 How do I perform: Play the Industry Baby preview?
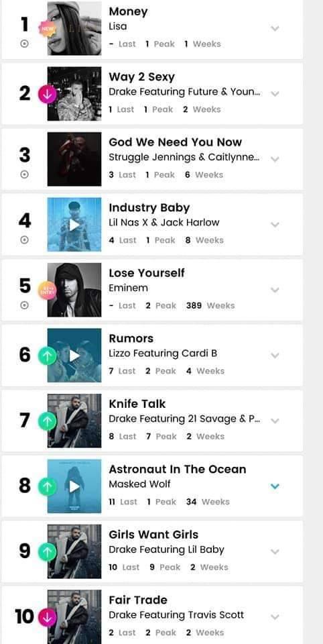(x=74, y=225)
